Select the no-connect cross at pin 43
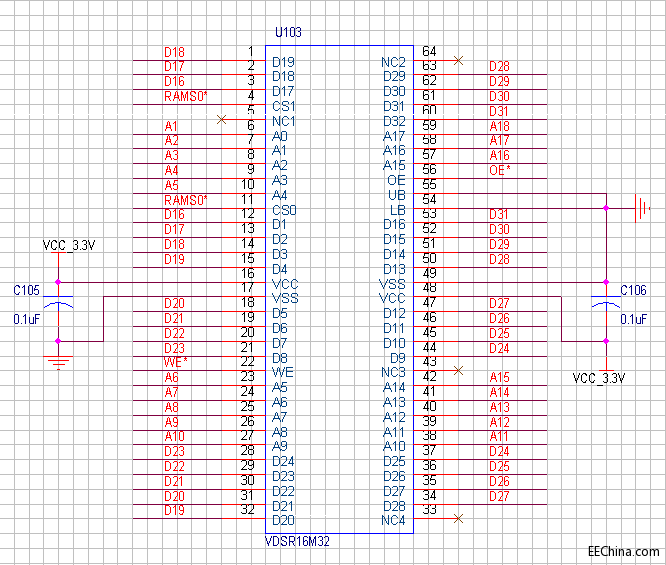The image size is (666, 565). click(x=458, y=370)
